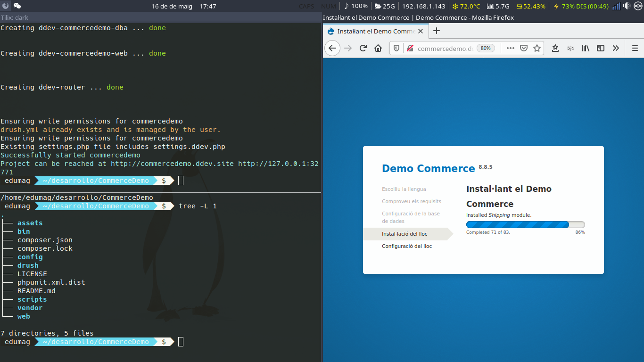The width and height of the screenshot is (644, 362).
Task: Click the round icon at the panel's right end
Action: coord(638,6)
